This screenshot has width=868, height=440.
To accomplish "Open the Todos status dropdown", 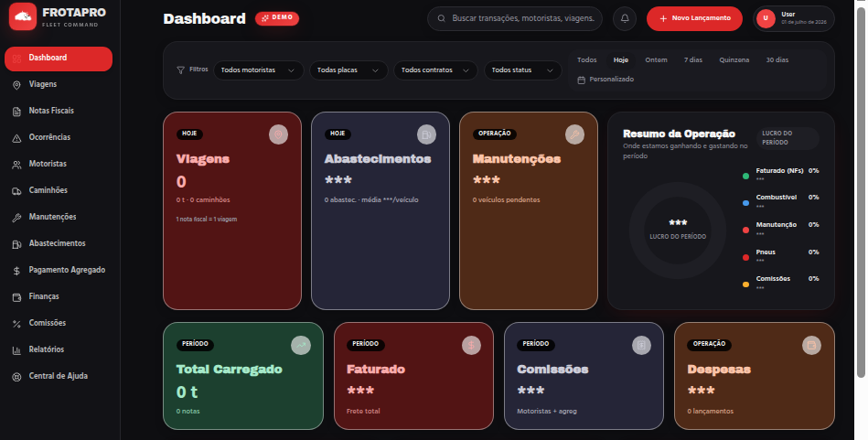I will (x=522, y=70).
